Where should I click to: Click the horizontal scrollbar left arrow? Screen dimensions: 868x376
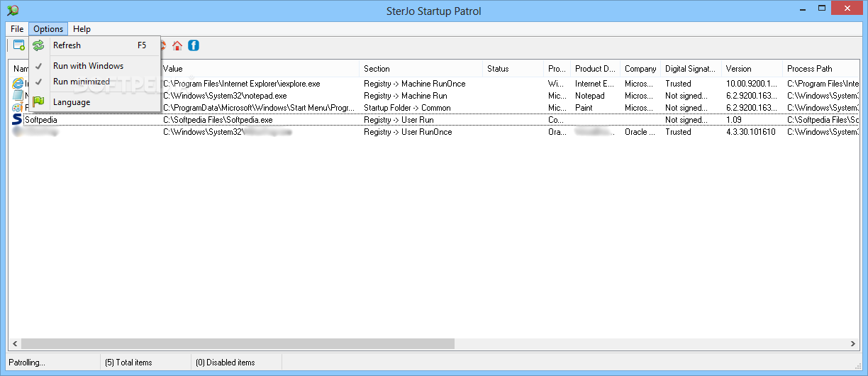pyautogui.click(x=14, y=343)
